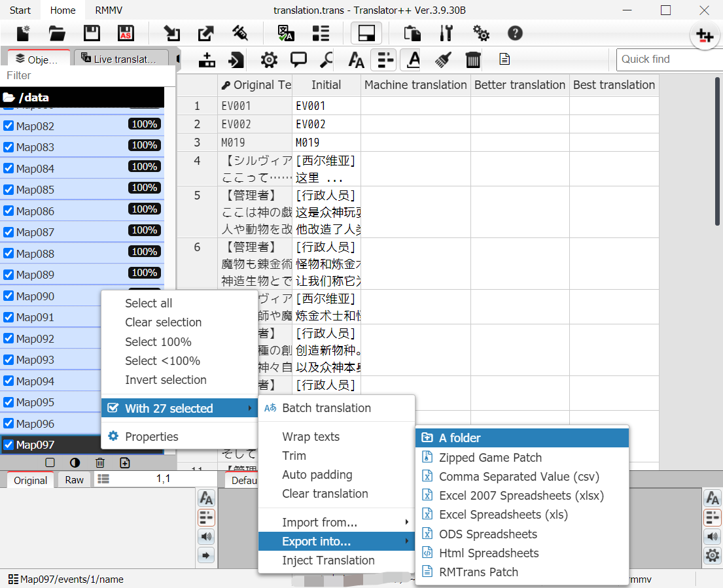Toggle the Map097 checkbox off

(x=9, y=443)
